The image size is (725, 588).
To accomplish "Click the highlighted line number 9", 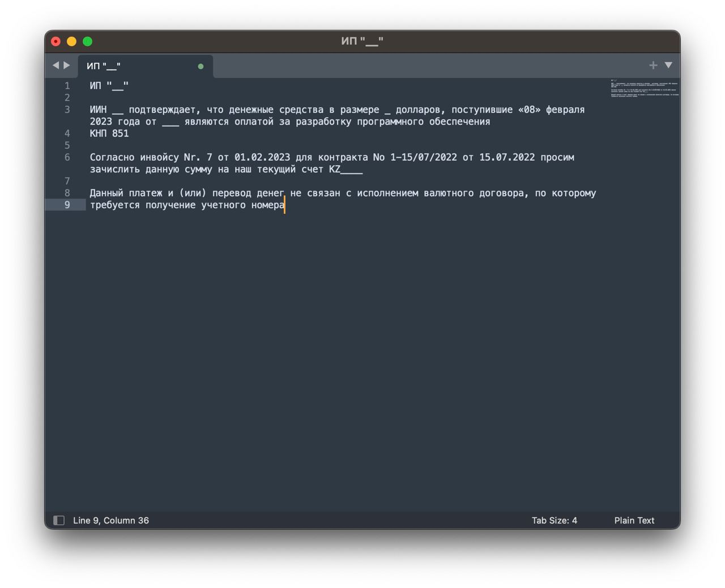I will 67,205.
